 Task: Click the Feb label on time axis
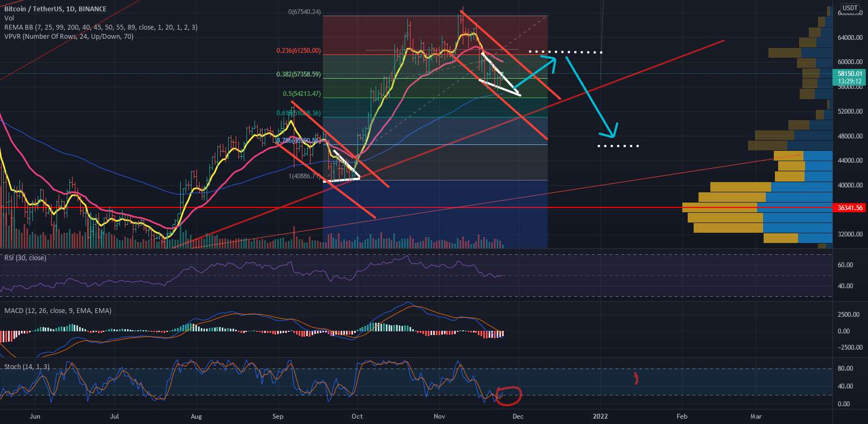pos(682,416)
